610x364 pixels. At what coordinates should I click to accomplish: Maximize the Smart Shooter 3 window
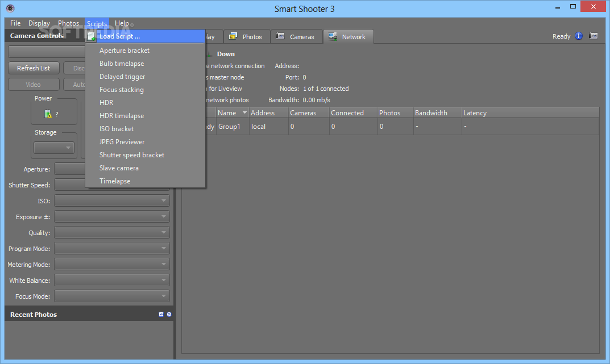[573, 7]
